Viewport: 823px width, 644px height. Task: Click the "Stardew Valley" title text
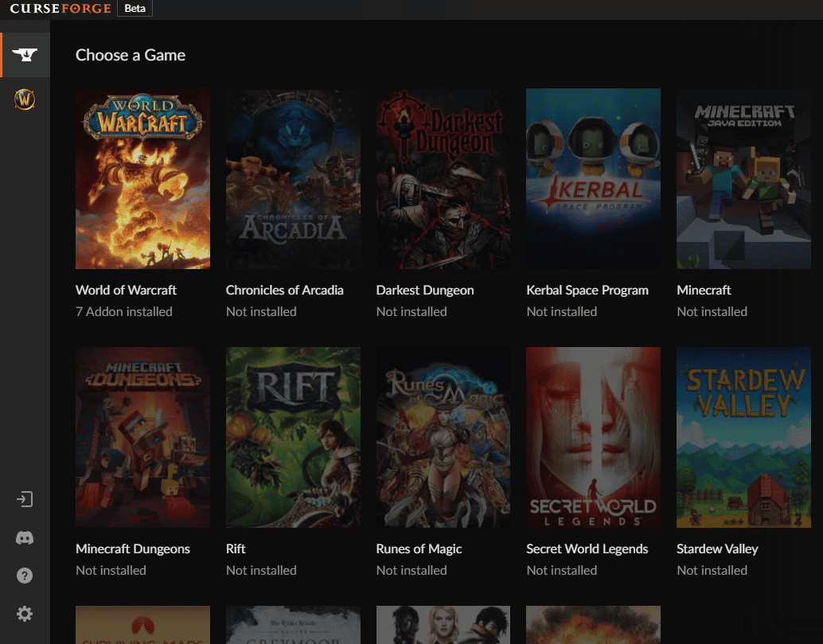coord(717,549)
